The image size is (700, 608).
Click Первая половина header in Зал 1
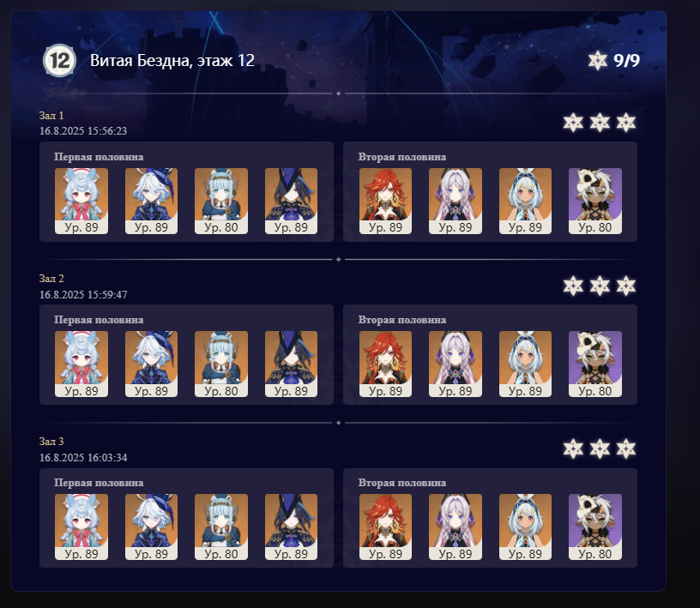tap(99, 157)
